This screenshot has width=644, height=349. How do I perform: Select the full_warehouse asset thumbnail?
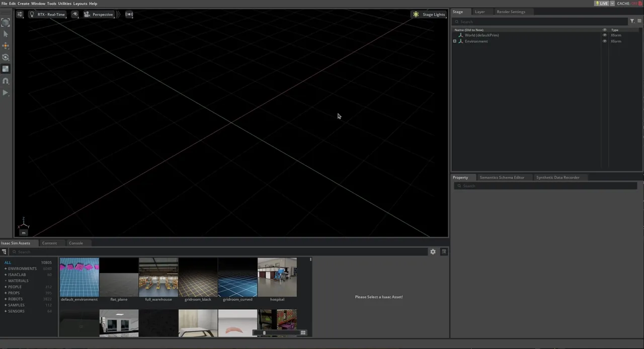tap(158, 277)
